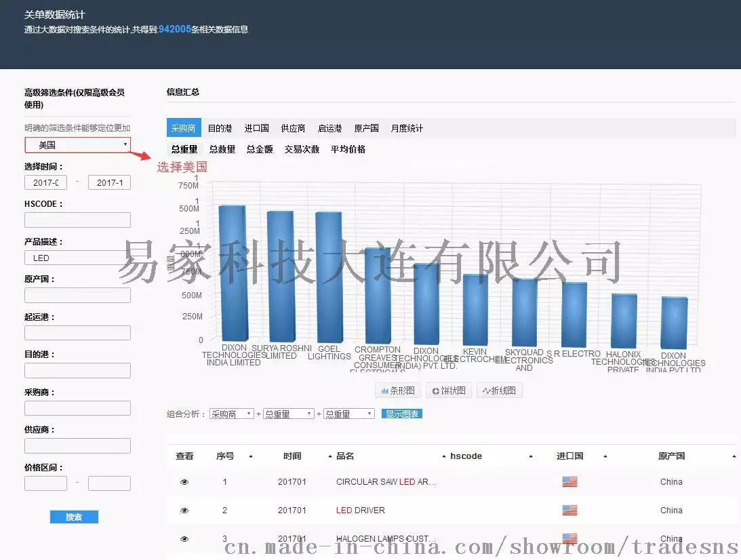
Task: Click SURYA ROSHNI LIMITED bar
Action: (281, 277)
